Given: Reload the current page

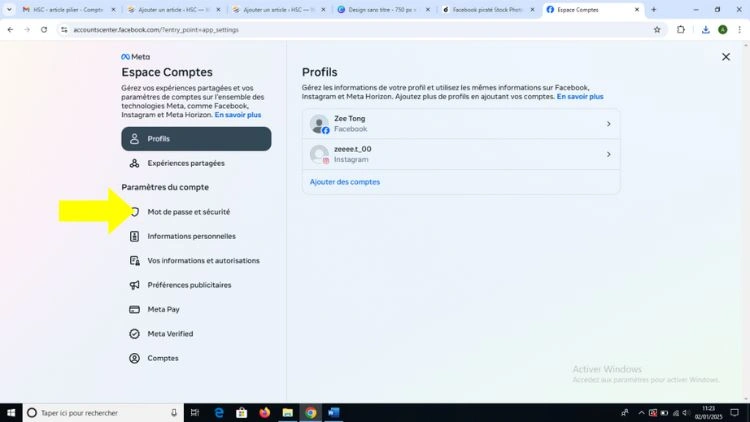Looking at the screenshot, I should [x=44, y=30].
